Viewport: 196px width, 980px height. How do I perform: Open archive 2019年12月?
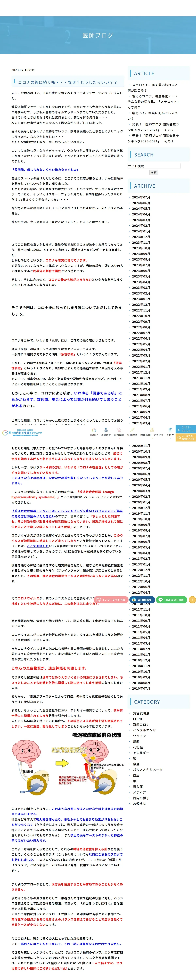click(141, 508)
